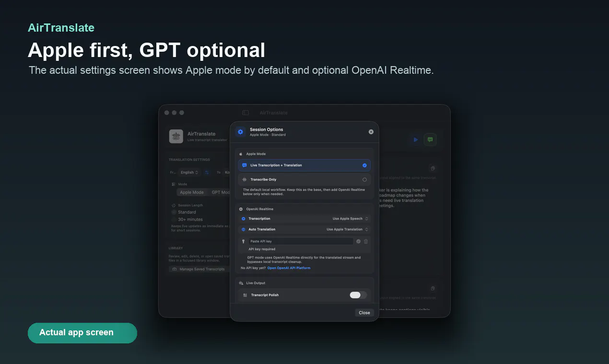Click the "Apple Mode - Standard" subtitle
This screenshot has width=609, height=364.
tap(268, 135)
